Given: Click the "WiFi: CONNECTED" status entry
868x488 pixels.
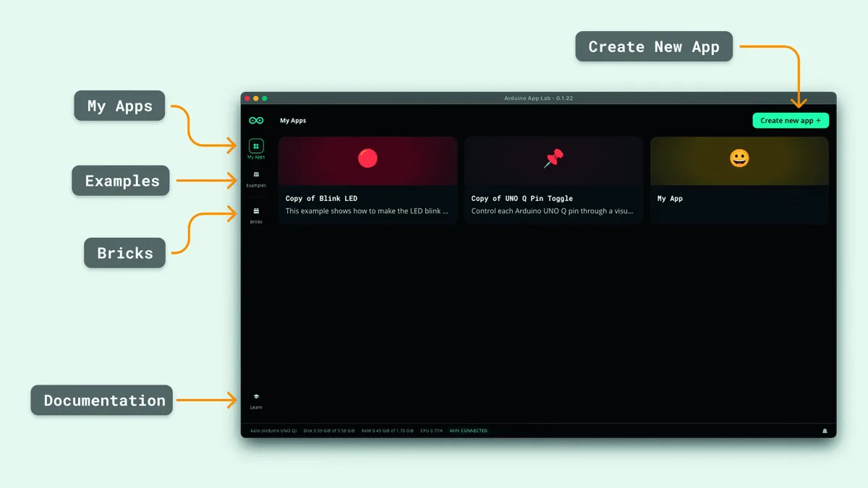Looking at the screenshot, I should pyautogui.click(x=469, y=431).
